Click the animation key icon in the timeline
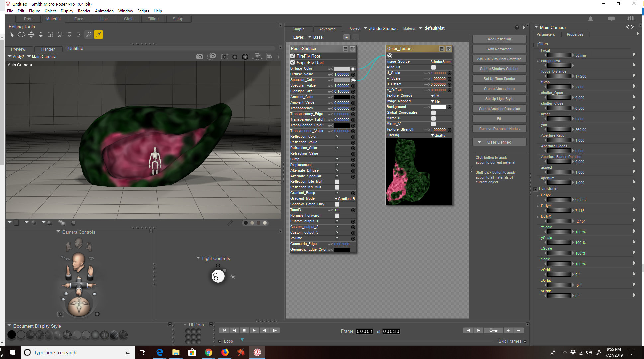The image size is (644, 359). (x=493, y=330)
